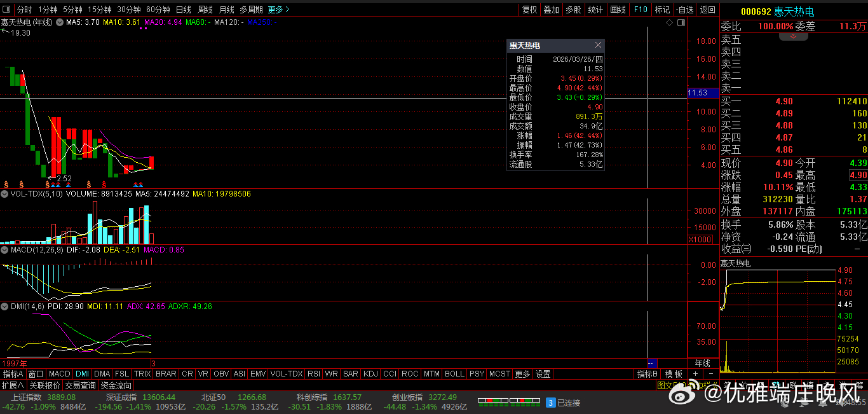The image size is (868, 414).
Task: Click the 图文 tab at bottom right
Action: point(665,385)
